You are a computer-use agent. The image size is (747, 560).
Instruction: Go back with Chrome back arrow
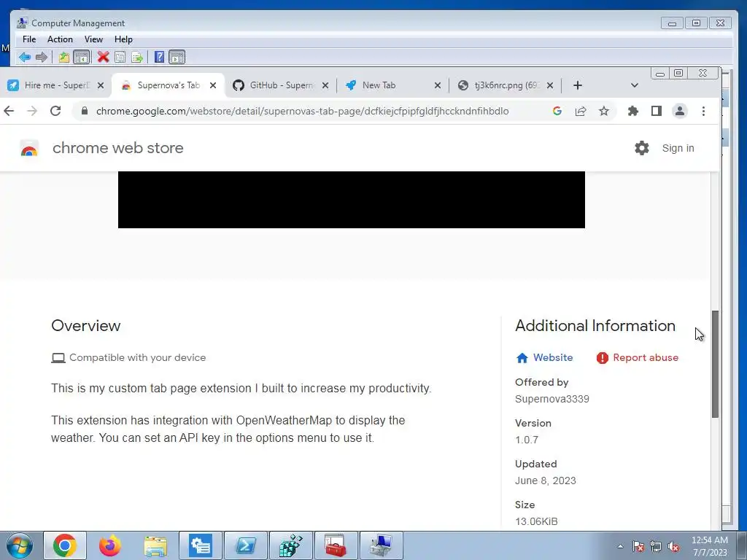(9, 111)
